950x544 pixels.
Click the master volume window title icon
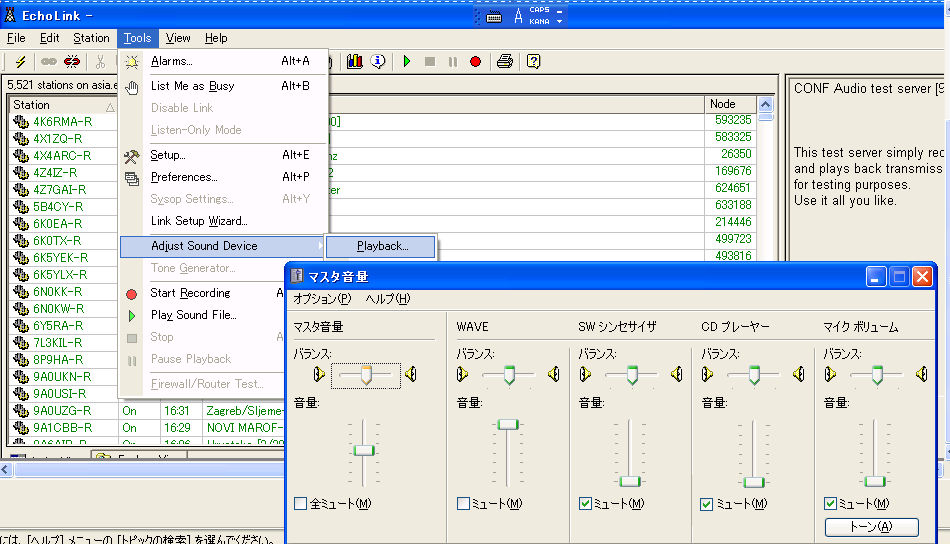coord(296,276)
